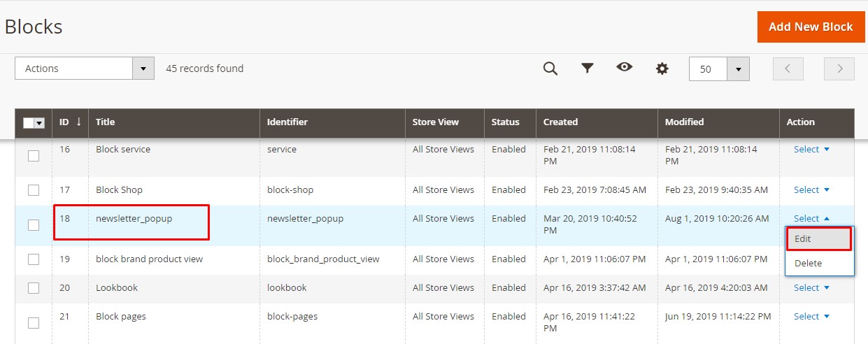Click the Modified column header
Viewport: 868px width, 344px height.
click(684, 122)
